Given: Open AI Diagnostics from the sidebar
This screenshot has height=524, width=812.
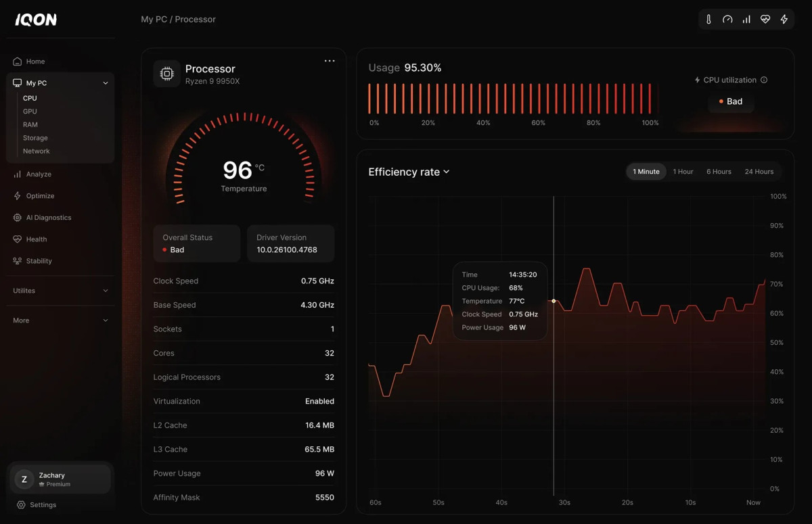Looking at the screenshot, I should [45, 217].
